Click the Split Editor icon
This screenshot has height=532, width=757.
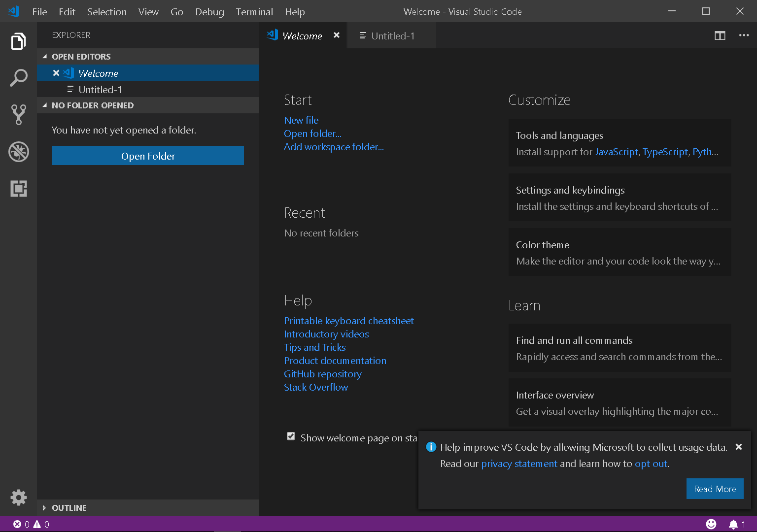coord(720,35)
